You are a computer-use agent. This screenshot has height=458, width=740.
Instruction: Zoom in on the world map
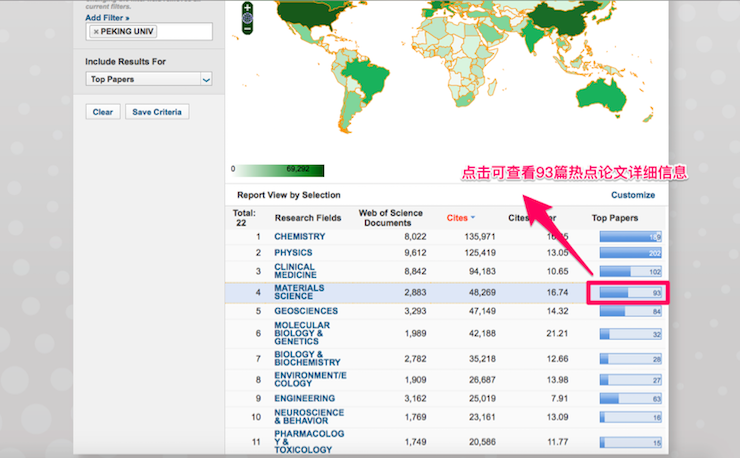click(247, 7)
